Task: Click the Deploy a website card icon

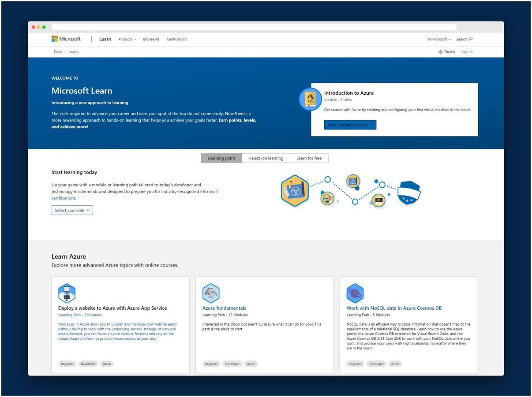Action: 67,293
